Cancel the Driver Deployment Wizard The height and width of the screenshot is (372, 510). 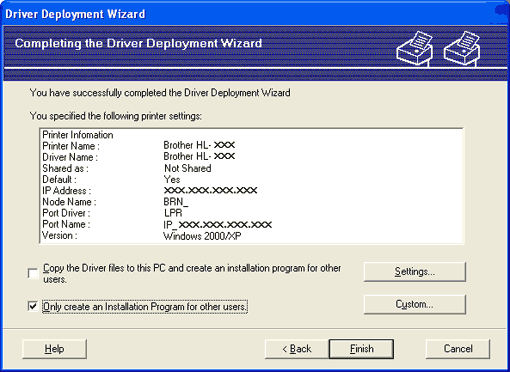pyautogui.click(x=458, y=349)
